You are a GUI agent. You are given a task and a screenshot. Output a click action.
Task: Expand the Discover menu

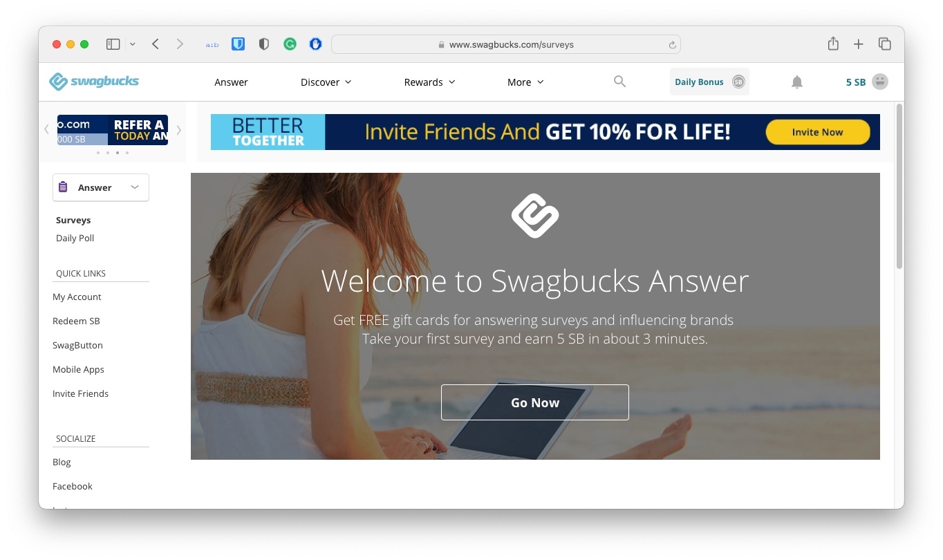[326, 82]
